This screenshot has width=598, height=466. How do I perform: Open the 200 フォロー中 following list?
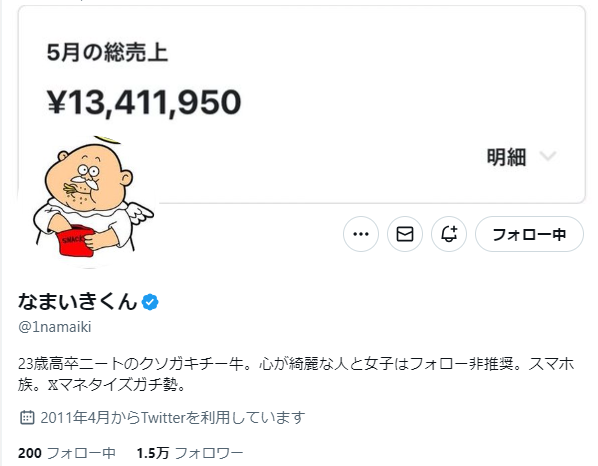pos(67,453)
